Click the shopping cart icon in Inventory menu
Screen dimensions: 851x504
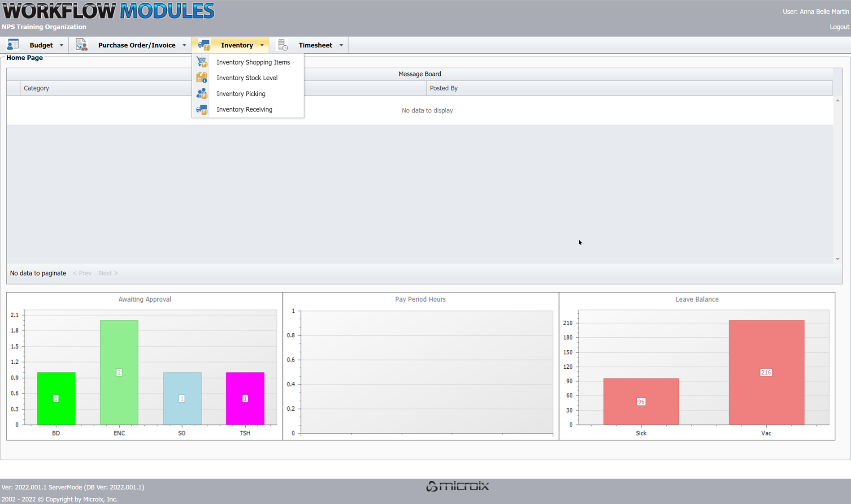click(x=202, y=62)
